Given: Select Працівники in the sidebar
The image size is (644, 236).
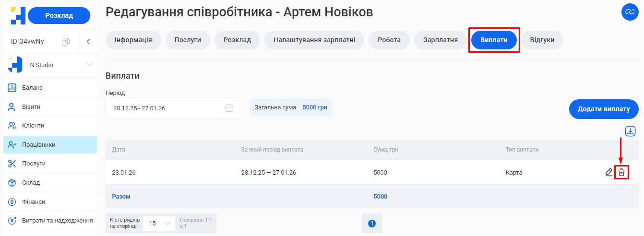Looking at the screenshot, I should coord(50,145).
